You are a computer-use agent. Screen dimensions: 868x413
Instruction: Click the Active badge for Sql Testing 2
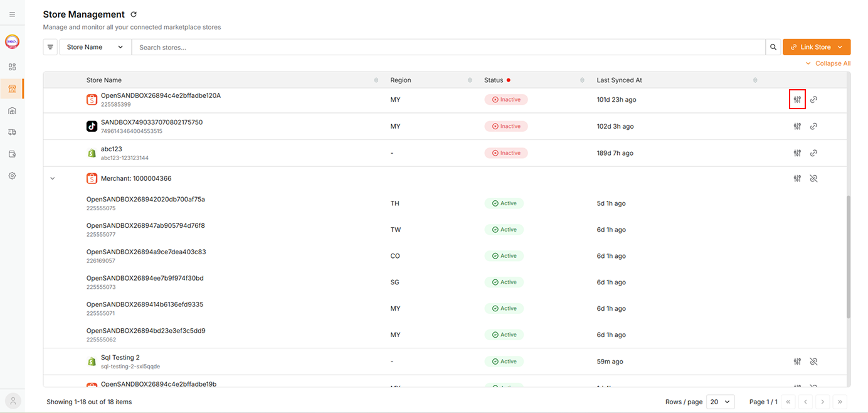(504, 362)
